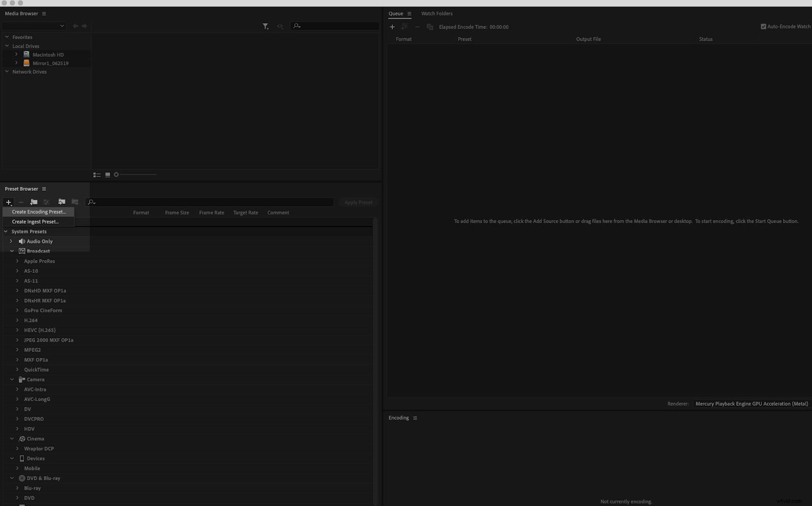Choose Create Ingest Preset from the menu
This screenshot has width=812, height=506.
point(35,222)
